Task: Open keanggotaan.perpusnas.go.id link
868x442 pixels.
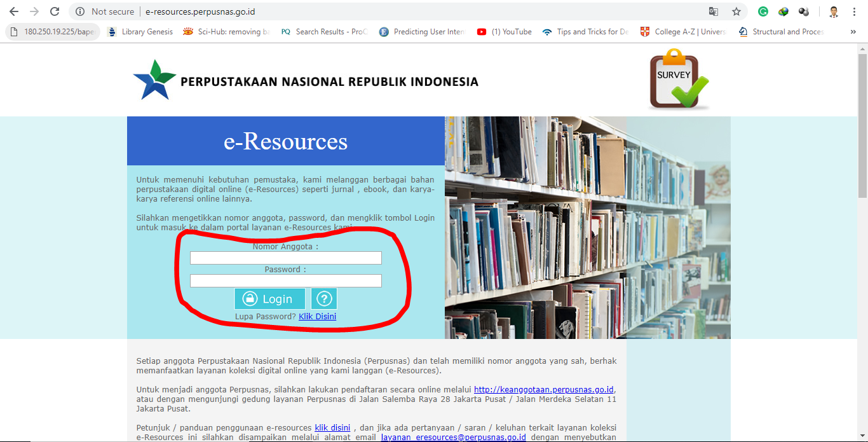Action: tap(544, 389)
